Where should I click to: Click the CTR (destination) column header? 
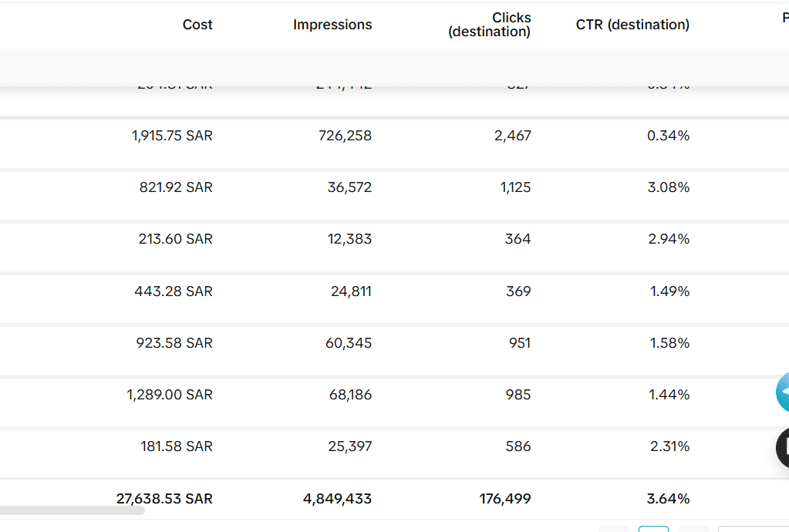click(632, 25)
